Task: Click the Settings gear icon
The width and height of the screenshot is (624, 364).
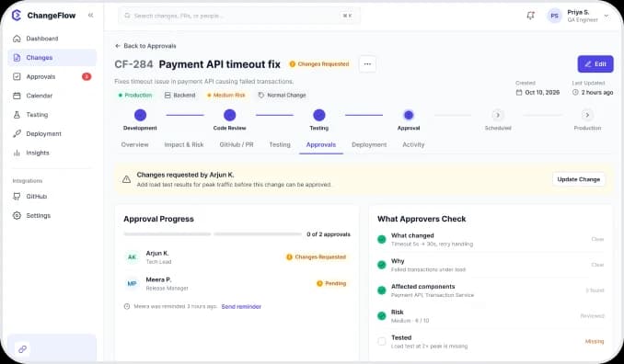Action: point(17,215)
